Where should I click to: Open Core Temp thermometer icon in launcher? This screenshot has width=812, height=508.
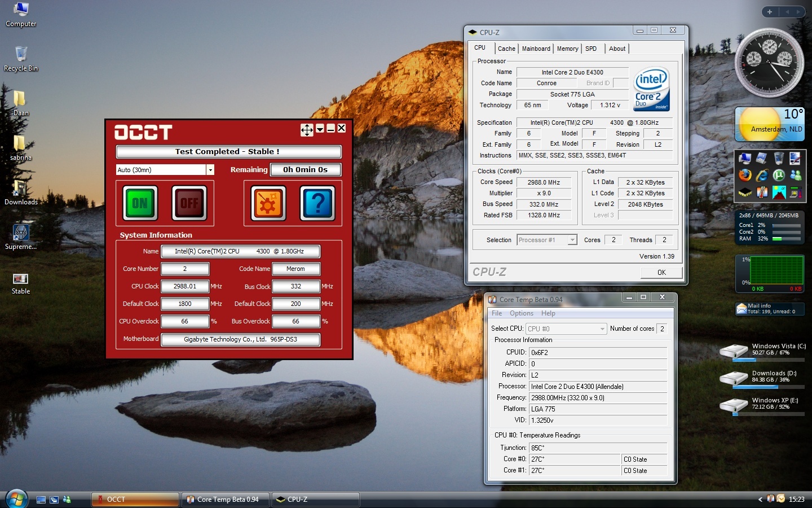[x=762, y=193]
